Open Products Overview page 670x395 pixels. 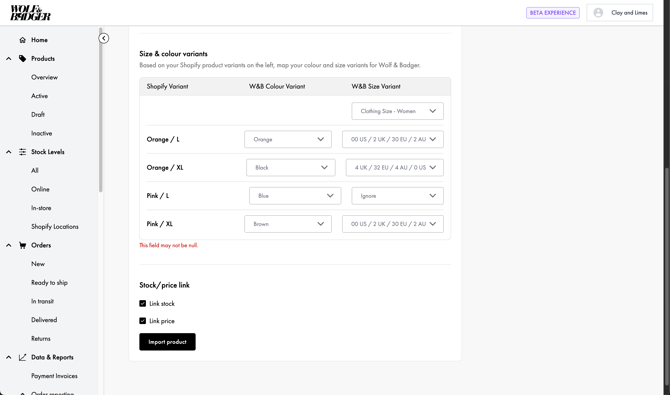[x=44, y=77]
